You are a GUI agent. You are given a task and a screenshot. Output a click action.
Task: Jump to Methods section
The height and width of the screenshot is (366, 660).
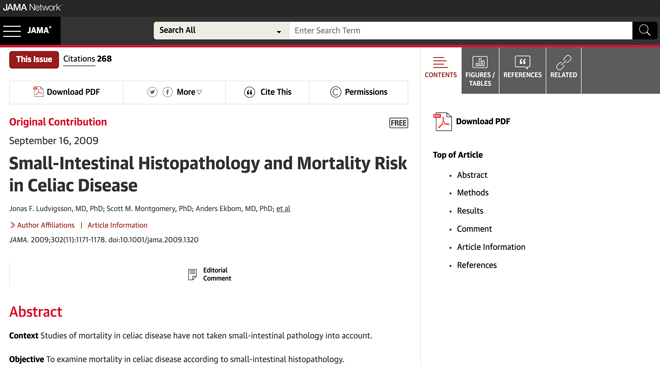[x=473, y=193]
